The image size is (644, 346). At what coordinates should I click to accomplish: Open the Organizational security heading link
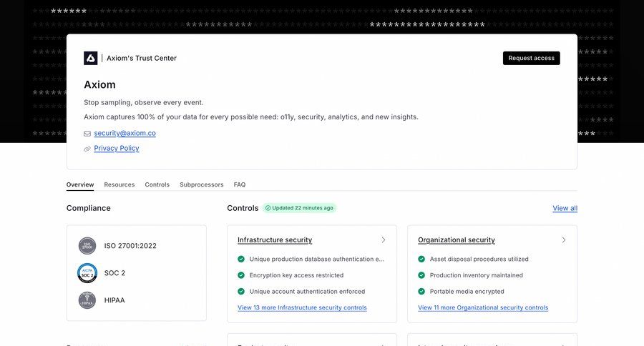[457, 239]
